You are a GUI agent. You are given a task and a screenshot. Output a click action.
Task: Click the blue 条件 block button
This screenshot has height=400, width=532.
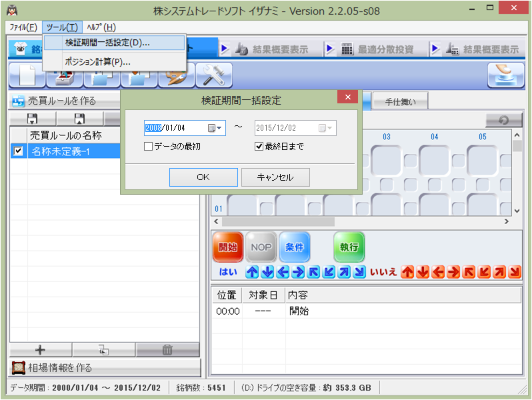(295, 247)
